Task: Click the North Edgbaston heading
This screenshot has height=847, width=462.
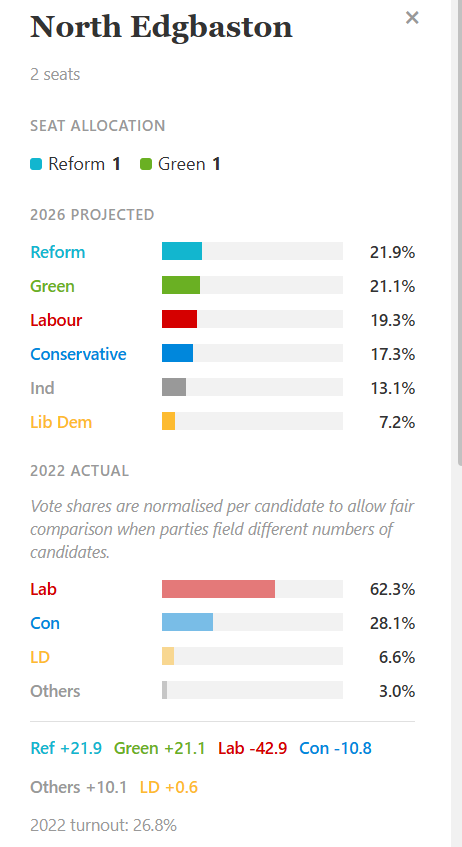Action: (161, 27)
